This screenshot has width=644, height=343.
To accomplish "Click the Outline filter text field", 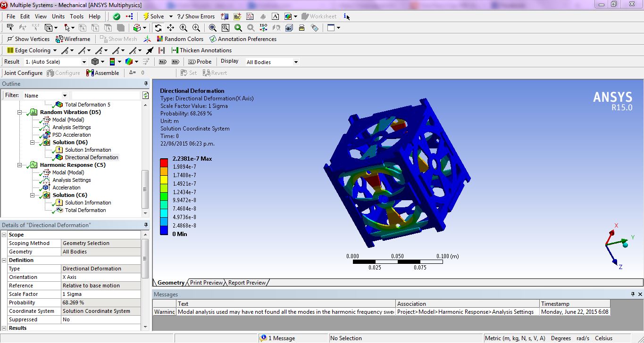I will pyautogui.click(x=106, y=95).
